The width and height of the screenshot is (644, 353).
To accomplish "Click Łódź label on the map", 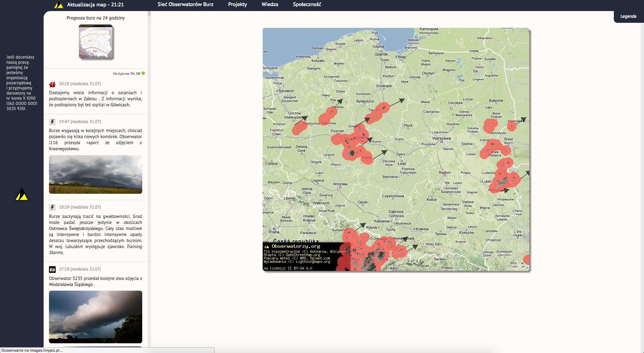I will pos(402,164).
